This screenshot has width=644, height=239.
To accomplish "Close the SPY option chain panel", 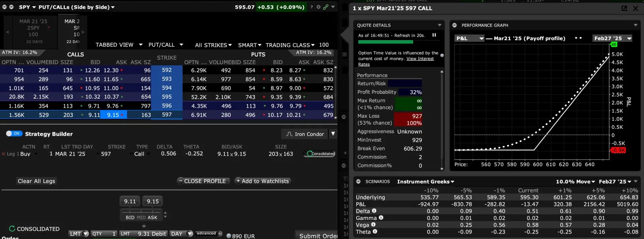I will click(x=5, y=7).
